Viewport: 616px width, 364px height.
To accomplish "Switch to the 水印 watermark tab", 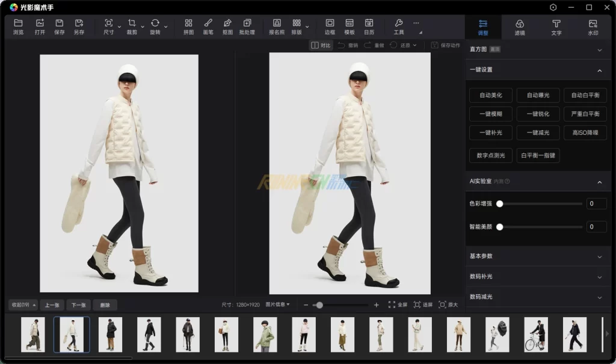I will point(593,27).
